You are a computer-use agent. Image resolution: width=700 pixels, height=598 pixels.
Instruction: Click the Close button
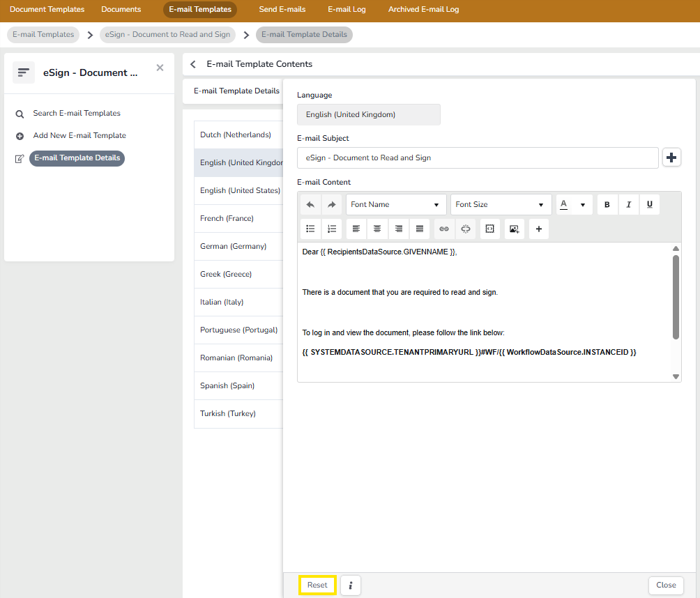666,585
